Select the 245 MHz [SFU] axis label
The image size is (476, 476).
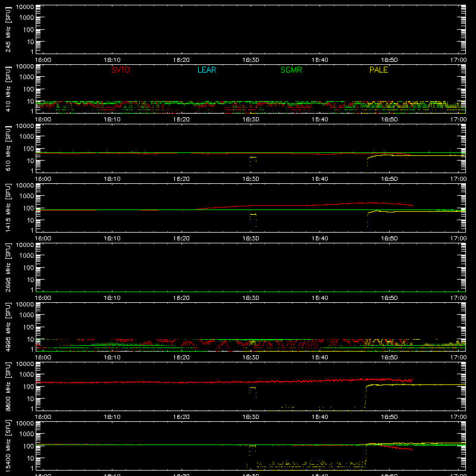[8, 29]
